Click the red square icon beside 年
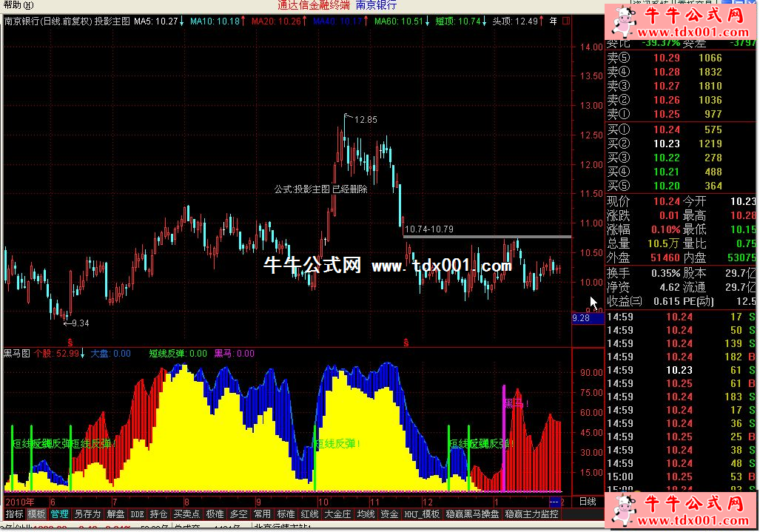 (565, 21)
